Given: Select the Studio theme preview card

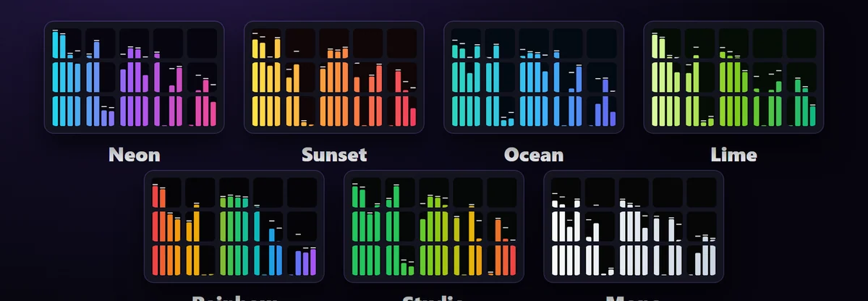Looking at the screenshot, I should (433, 226).
